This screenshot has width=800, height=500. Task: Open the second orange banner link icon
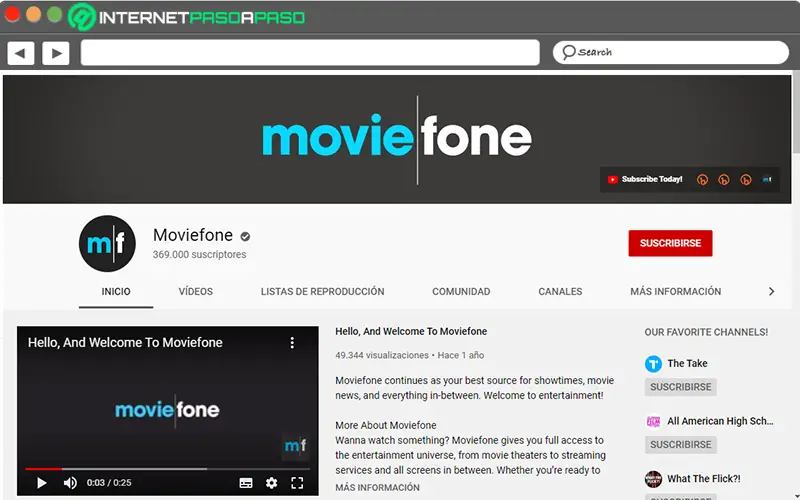point(724,180)
